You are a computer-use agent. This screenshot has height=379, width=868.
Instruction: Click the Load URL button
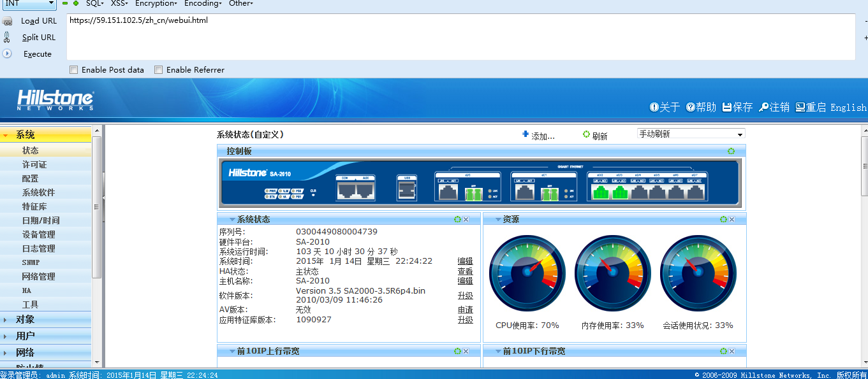click(39, 20)
